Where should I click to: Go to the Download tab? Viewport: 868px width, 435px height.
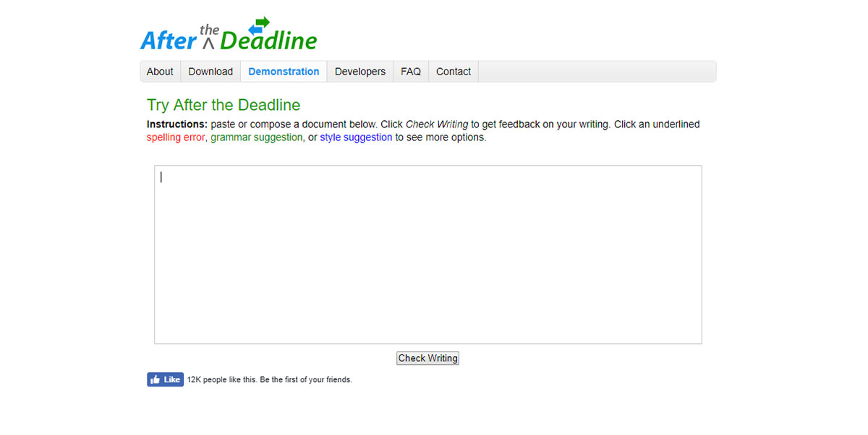click(210, 72)
